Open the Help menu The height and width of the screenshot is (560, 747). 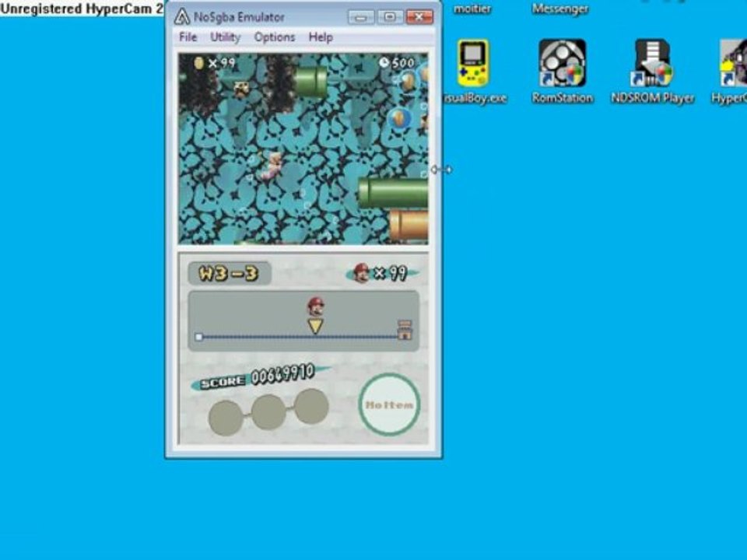coord(321,37)
